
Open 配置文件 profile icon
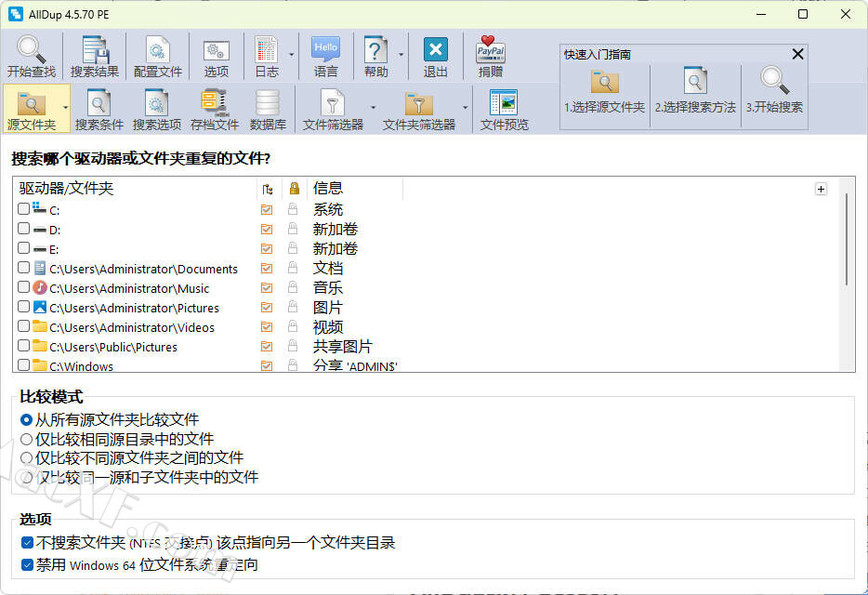(158, 56)
